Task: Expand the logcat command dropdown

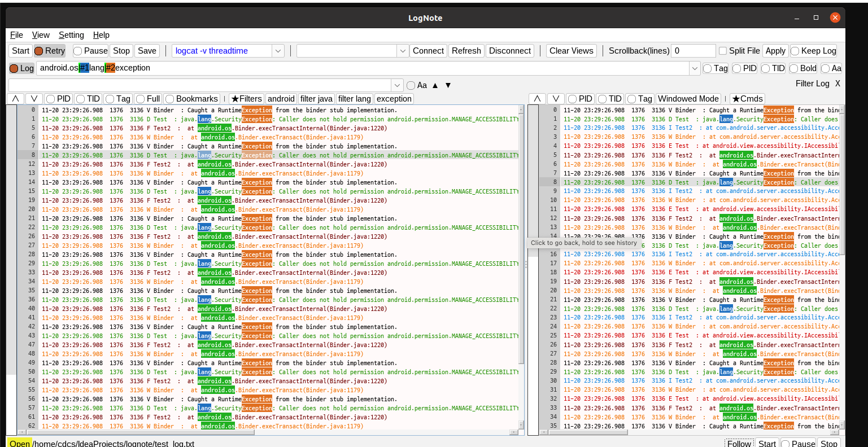Action: (x=278, y=51)
